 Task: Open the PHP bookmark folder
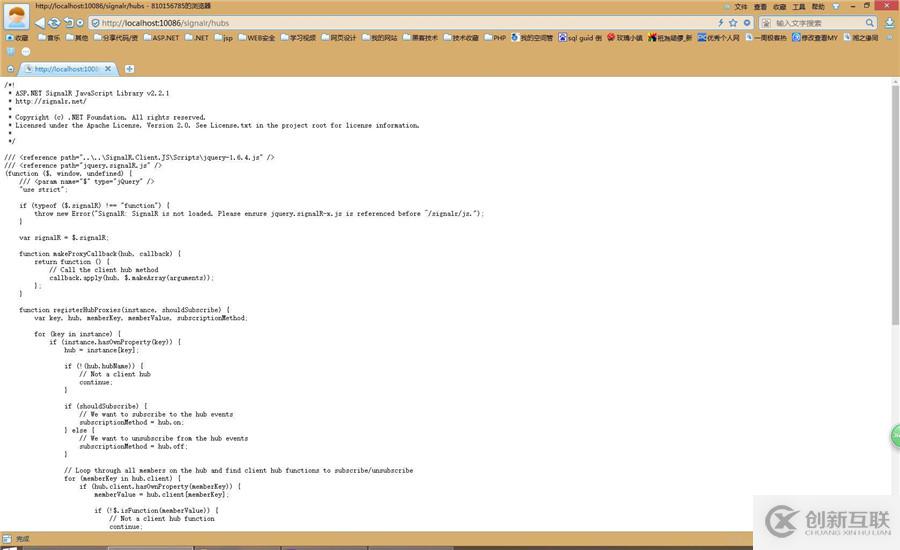pos(495,37)
